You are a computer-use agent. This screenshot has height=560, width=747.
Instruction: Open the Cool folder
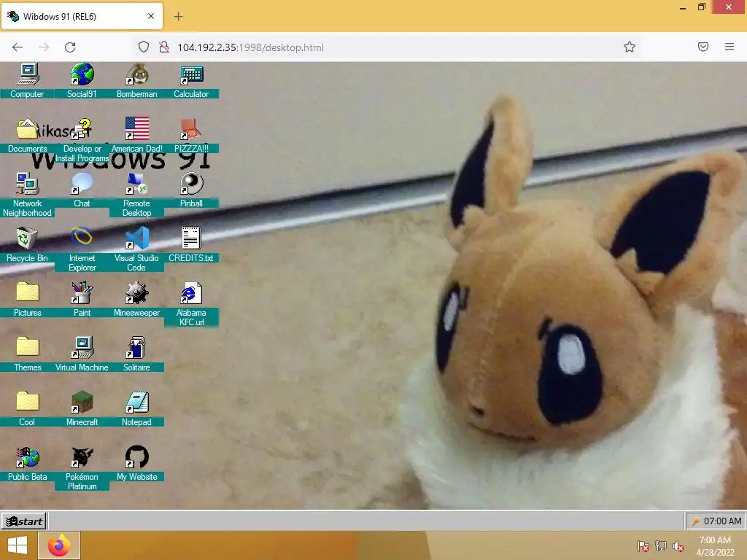click(x=27, y=409)
